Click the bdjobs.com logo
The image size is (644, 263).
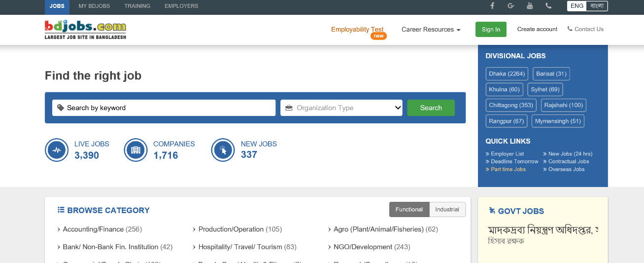[85, 29]
